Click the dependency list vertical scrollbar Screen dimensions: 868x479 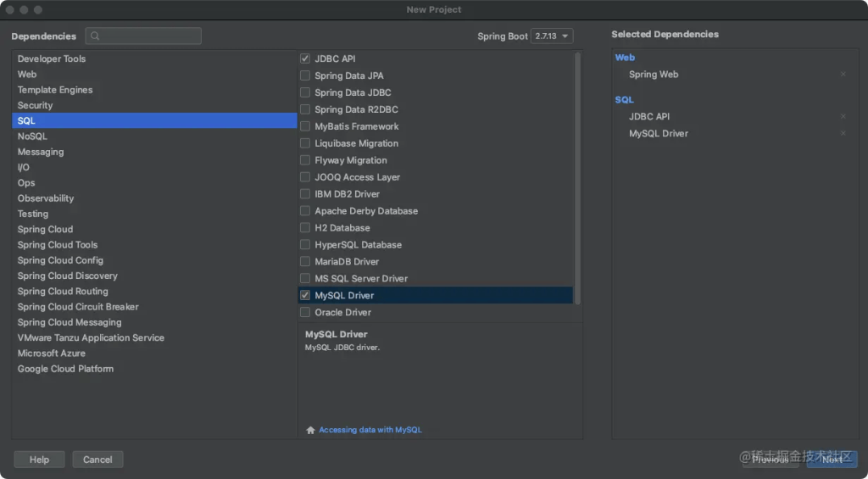pos(578,170)
